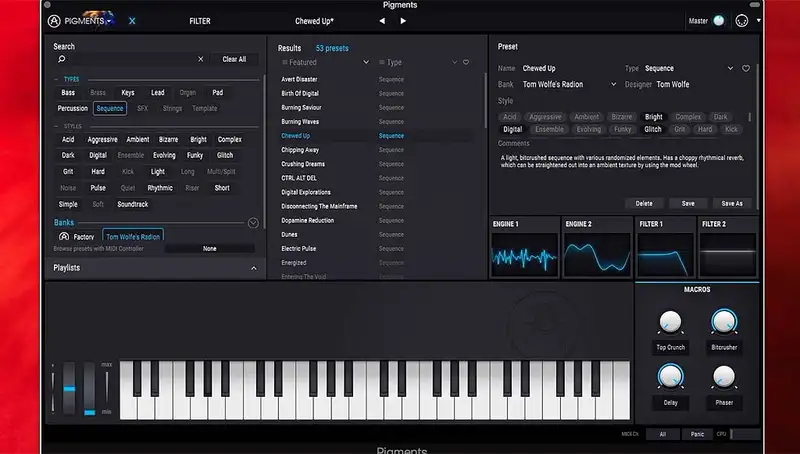Screen dimensions: 800x454
Task: Select the Factory bank
Action: [77, 237]
